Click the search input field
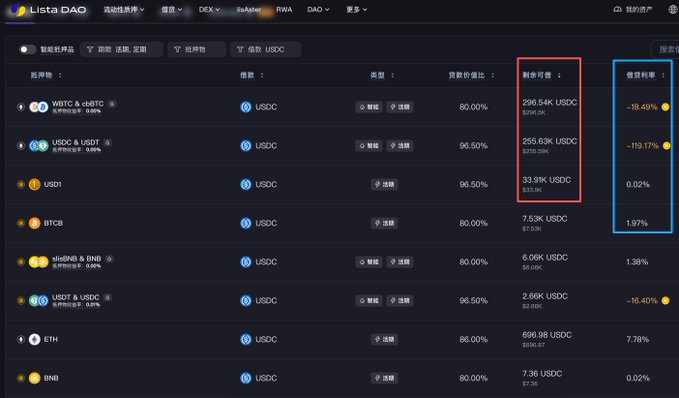 tap(666, 49)
